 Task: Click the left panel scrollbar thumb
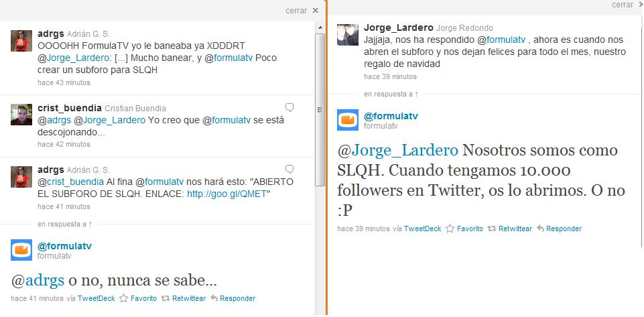[x=320, y=110]
